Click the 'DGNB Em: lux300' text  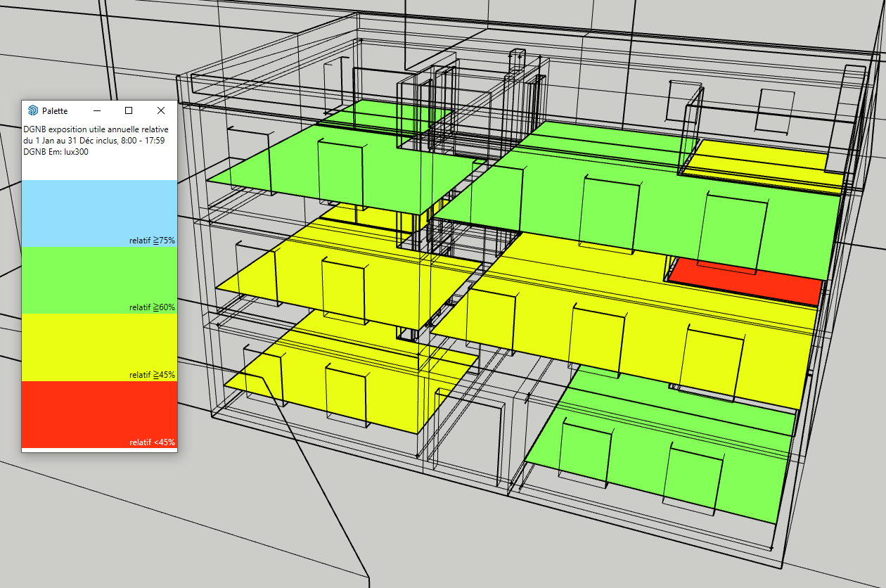(56, 151)
